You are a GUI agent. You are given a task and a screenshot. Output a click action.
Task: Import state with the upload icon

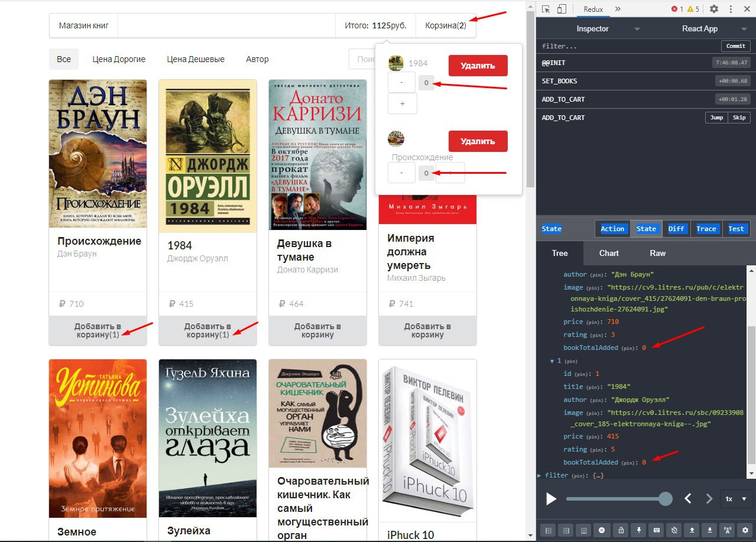pos(692,530)
